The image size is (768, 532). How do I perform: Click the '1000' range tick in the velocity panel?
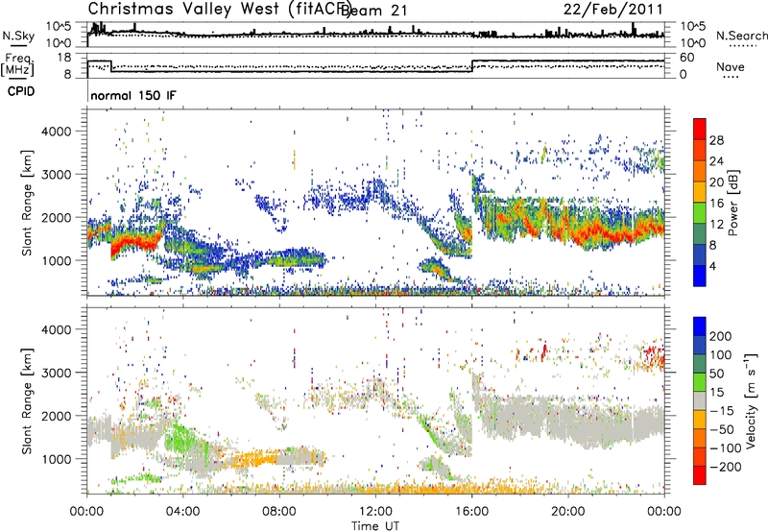56,459
